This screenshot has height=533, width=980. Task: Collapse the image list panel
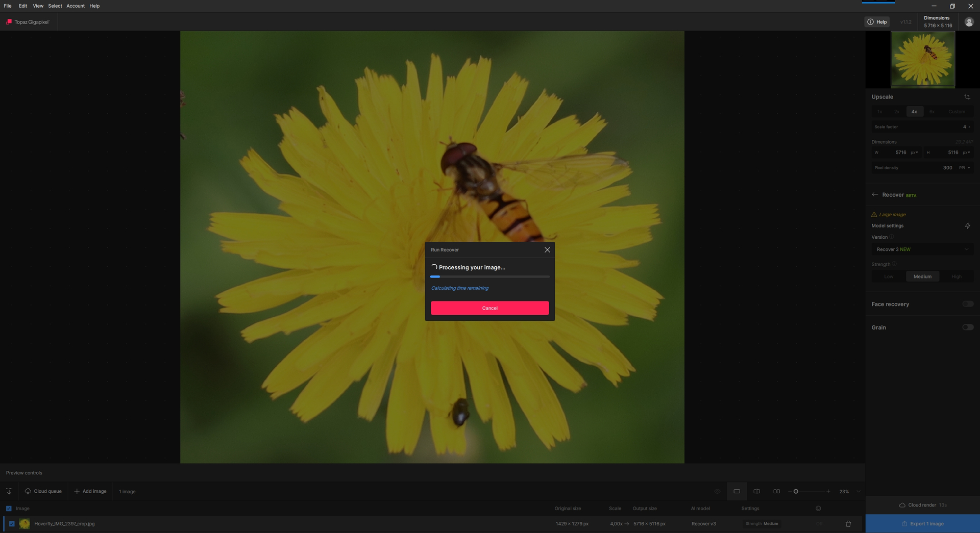tap(9, 492)
